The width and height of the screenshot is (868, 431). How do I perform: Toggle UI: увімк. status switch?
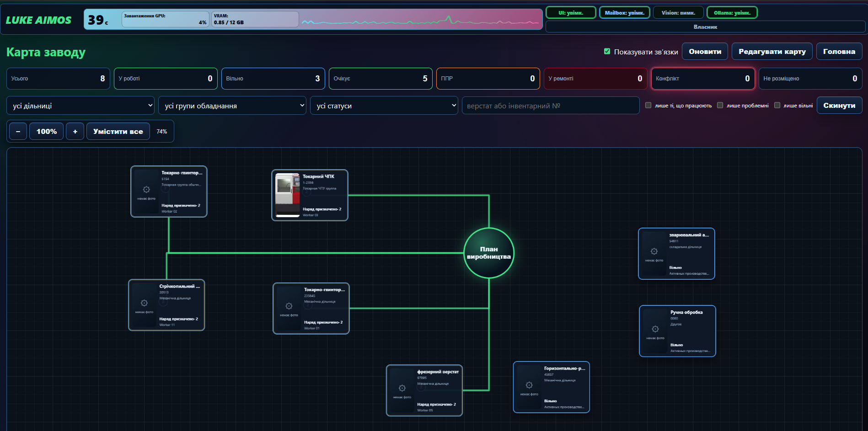coord(571,13)
